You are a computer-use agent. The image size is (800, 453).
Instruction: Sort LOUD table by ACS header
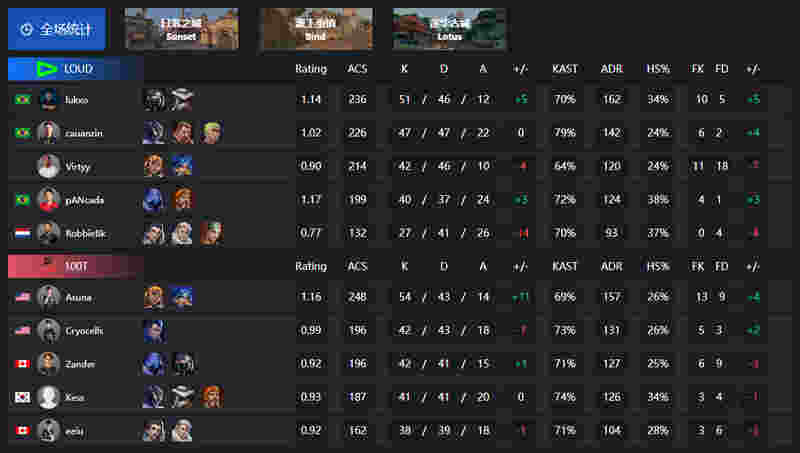coord(357,69)
